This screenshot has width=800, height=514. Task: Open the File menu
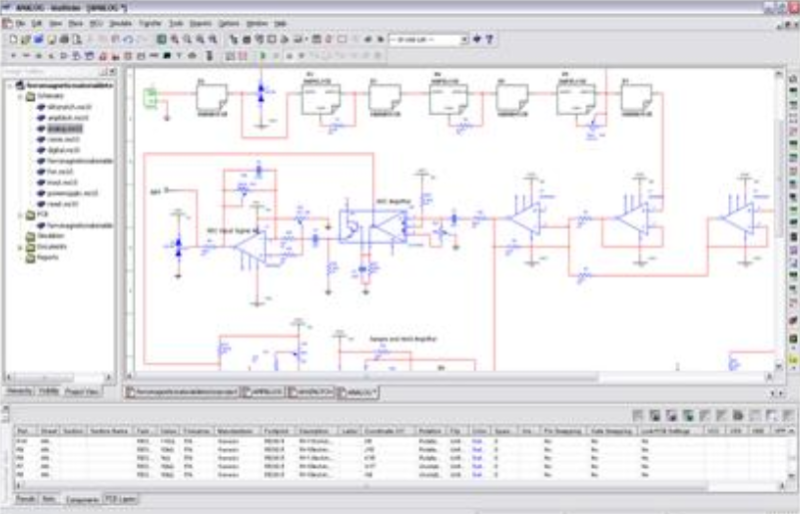pyautogui.click(x=20, y=23)
